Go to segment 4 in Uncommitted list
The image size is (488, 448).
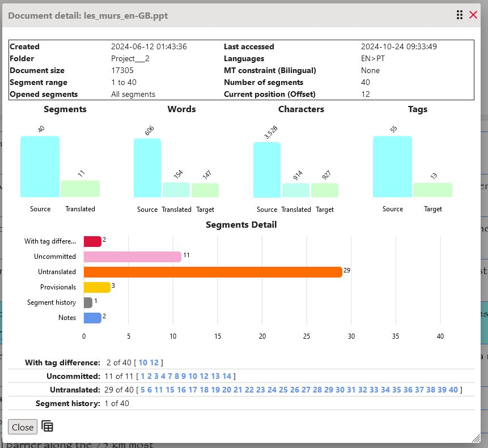tap(163, 376)
